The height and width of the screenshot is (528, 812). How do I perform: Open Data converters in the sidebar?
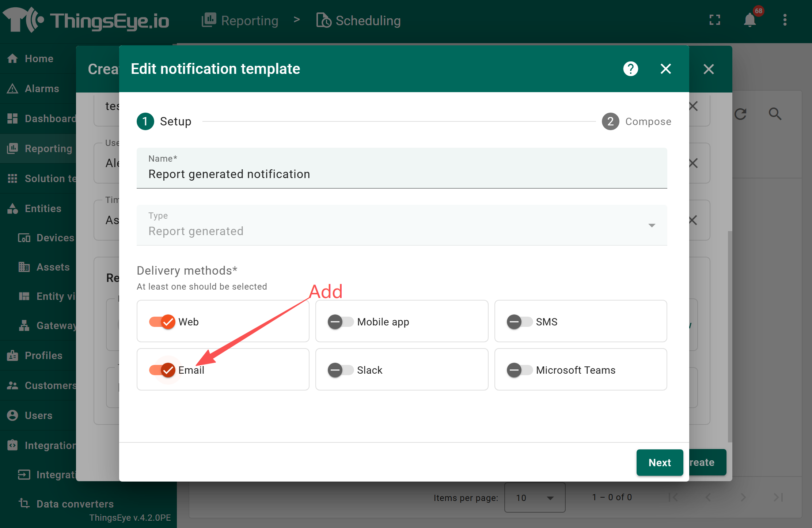click(75, 504)
